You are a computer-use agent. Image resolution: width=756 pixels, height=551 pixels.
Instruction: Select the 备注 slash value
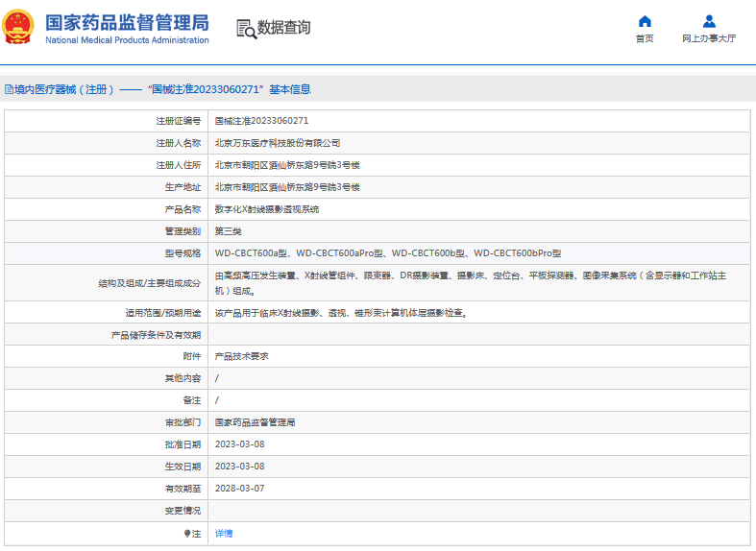tap(216, 400)
